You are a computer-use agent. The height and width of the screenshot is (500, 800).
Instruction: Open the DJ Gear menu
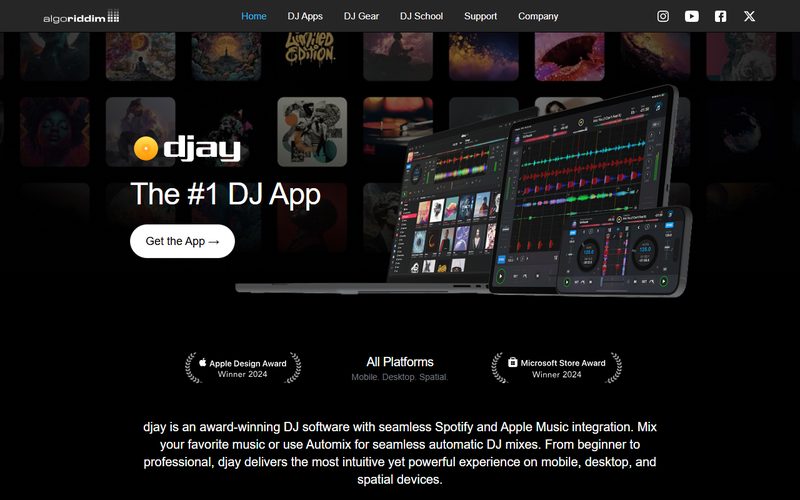pos(361,16)
